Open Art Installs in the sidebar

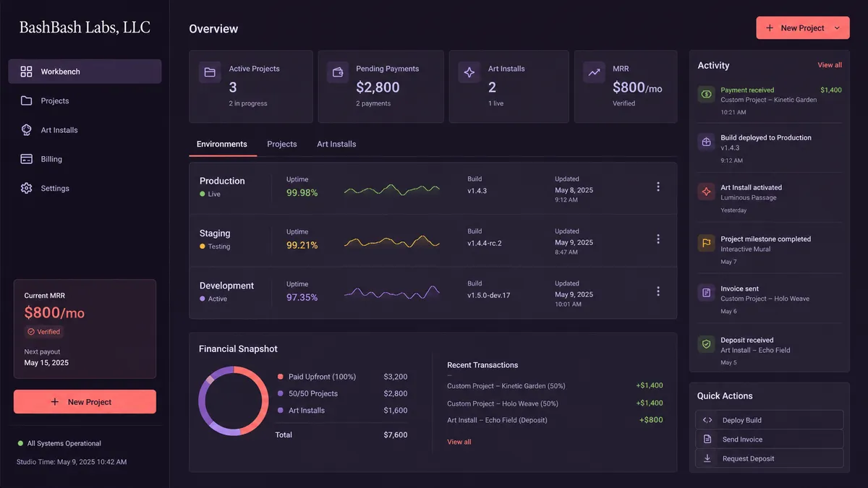[85, 130]
